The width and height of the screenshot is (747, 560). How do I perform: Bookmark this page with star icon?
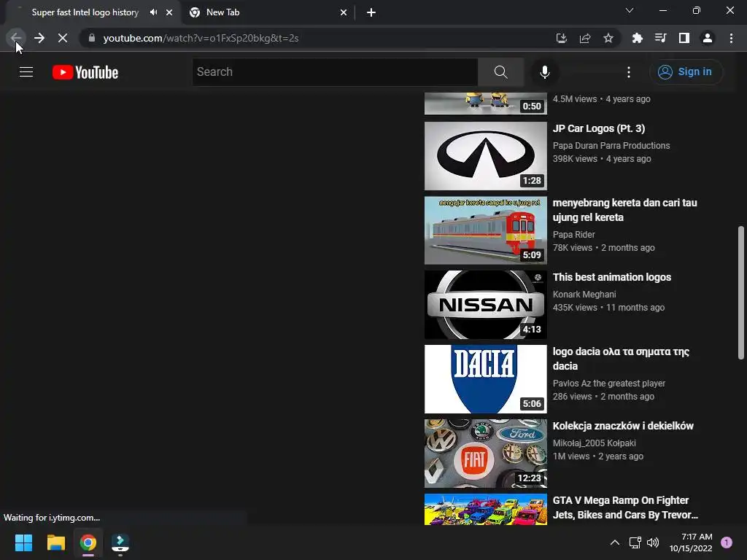[x=608, y=38]
